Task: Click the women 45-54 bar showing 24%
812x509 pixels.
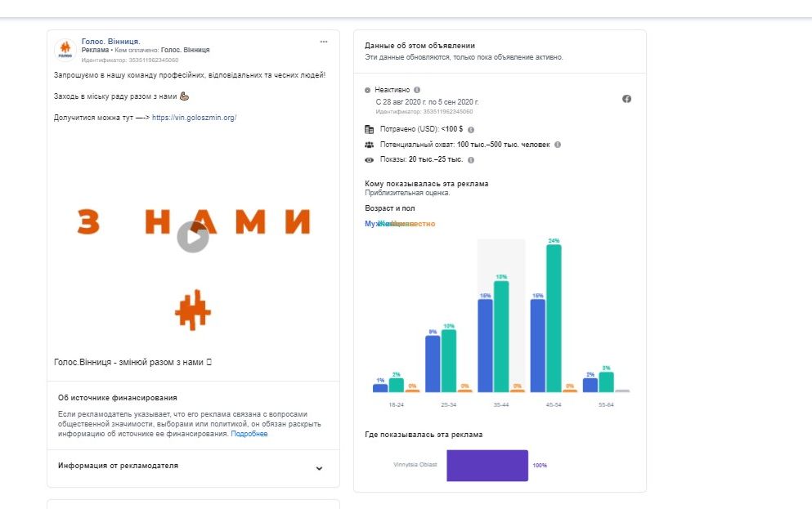Action: (x=554, y=319)
